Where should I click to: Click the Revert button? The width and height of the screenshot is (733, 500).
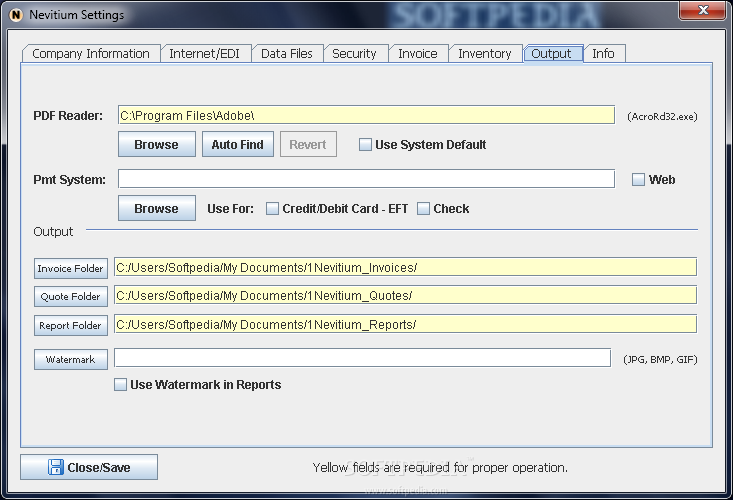pyautogui.click(x=308, y=144)
